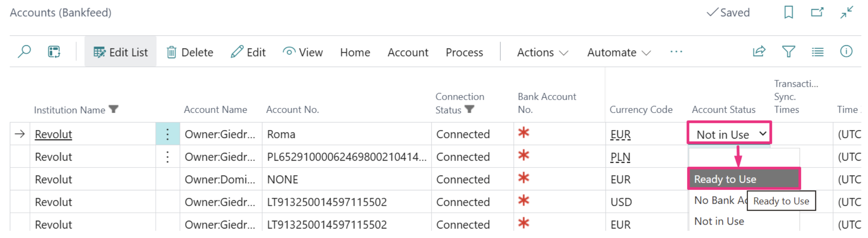
Task: Open page in new window icon
Action: (817, 12)
